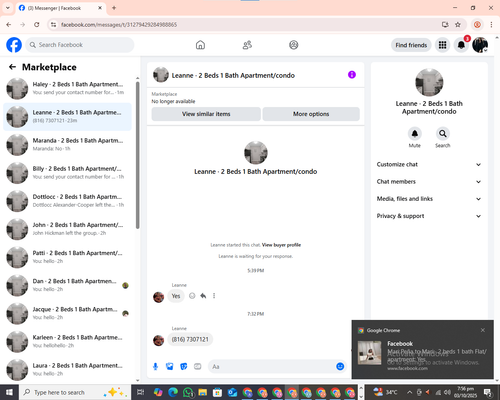This screenshot has width=500, height=400.
Task: Open WhatsApp from the taskbar
Action: (x=188, y=392)
